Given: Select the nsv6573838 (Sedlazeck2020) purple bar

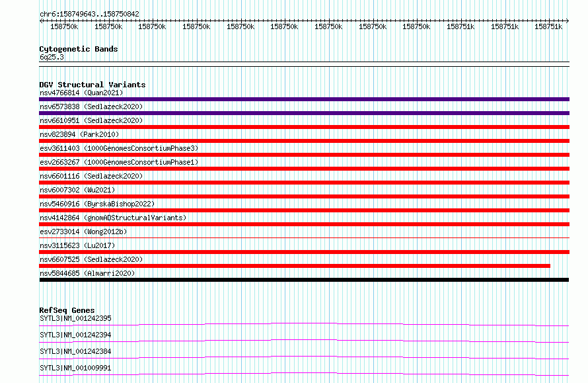Looking at the screenshot, I should 304,113.
